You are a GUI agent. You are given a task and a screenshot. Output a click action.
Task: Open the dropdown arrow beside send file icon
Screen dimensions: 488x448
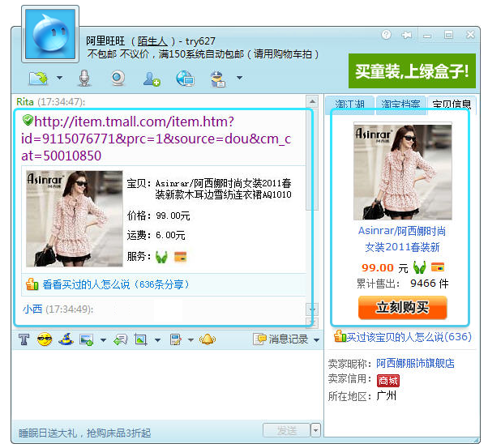59,78
